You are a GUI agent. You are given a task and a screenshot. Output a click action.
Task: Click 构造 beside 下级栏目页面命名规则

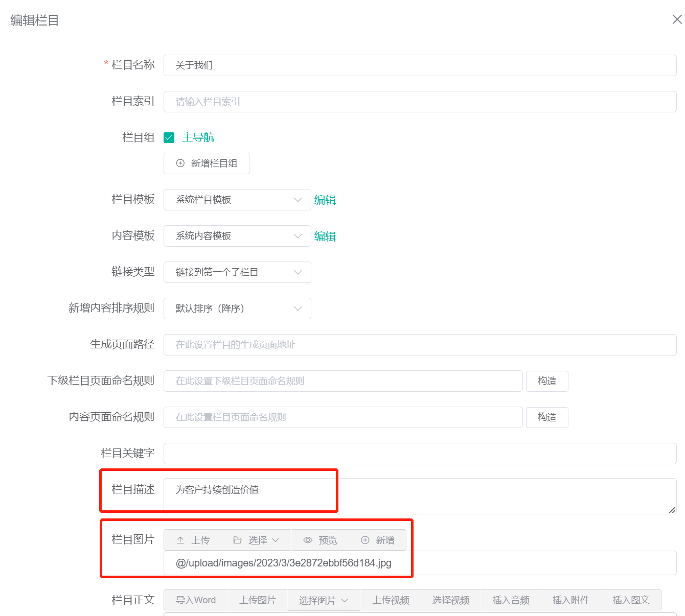[x=547, y=381]
